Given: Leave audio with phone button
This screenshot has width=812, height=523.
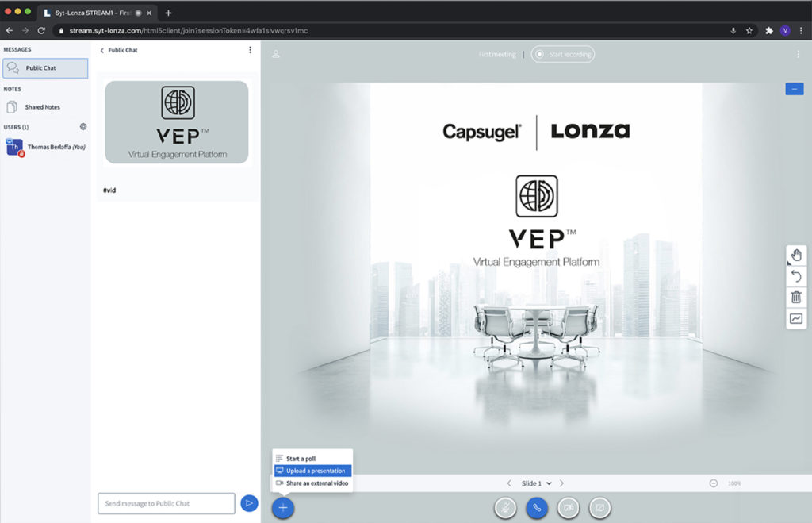Looking at the screenshot, I should pos(537,507).
